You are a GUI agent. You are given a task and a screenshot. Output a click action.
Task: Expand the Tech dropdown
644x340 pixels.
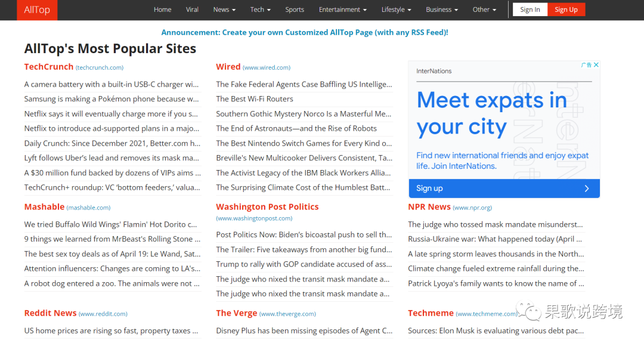261,10
